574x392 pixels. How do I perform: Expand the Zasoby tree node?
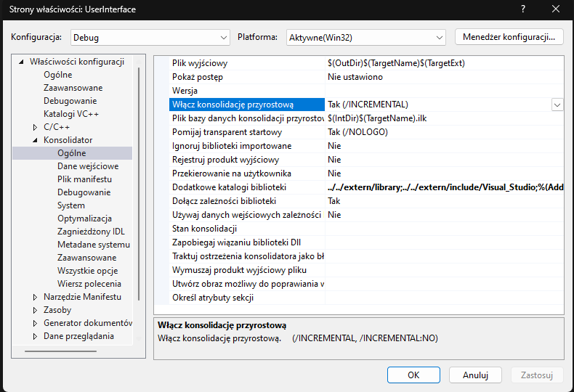(35, 310)
